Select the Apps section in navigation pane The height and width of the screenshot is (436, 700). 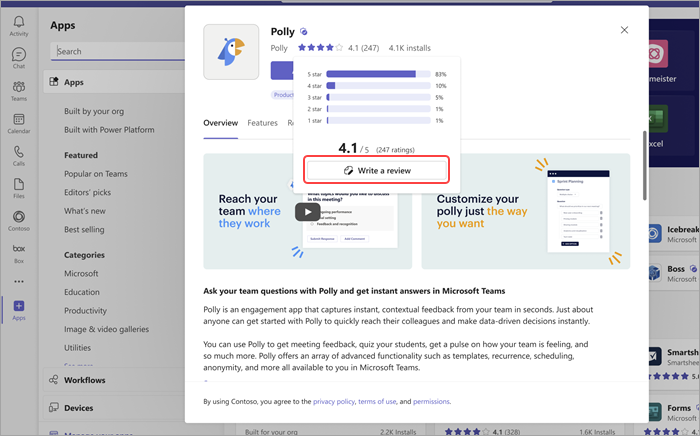click(114, 82)
